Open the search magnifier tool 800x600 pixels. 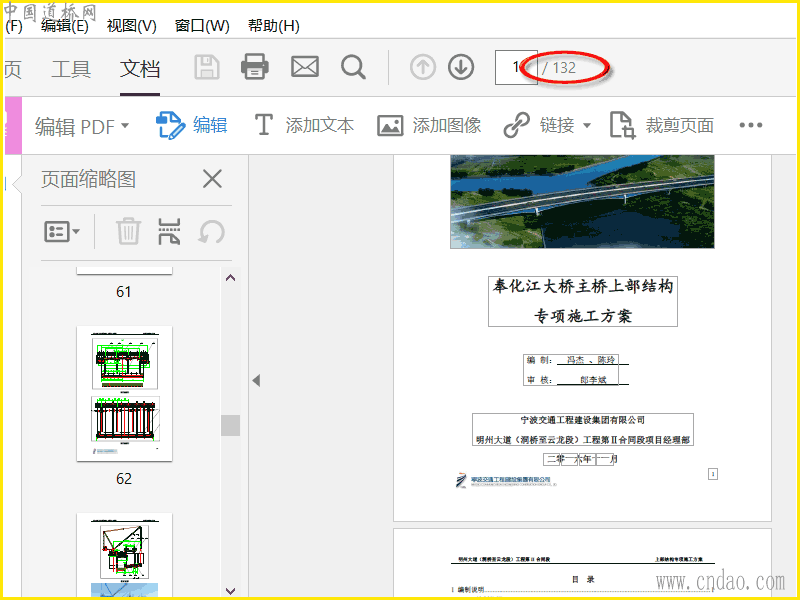354,67
